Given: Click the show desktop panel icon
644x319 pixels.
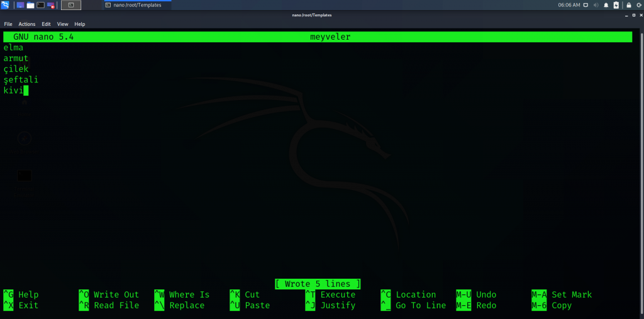Looking at the screenshot, I should point(20,5).
